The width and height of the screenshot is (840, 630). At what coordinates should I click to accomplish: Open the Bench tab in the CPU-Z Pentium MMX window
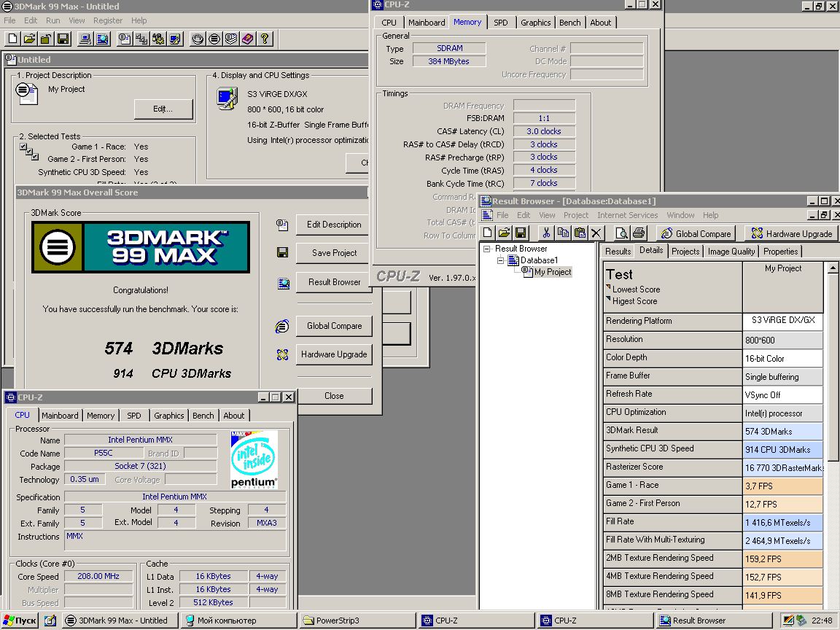pos(203,416)
